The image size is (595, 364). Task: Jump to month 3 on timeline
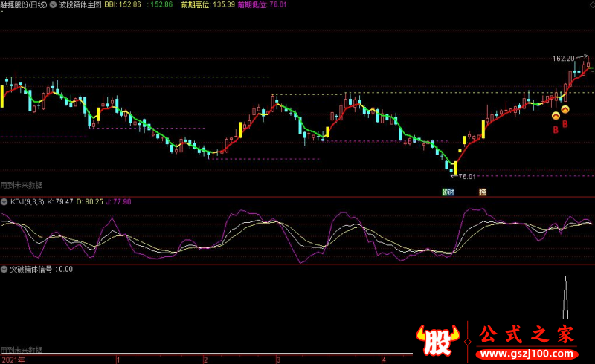coord(278,360)
